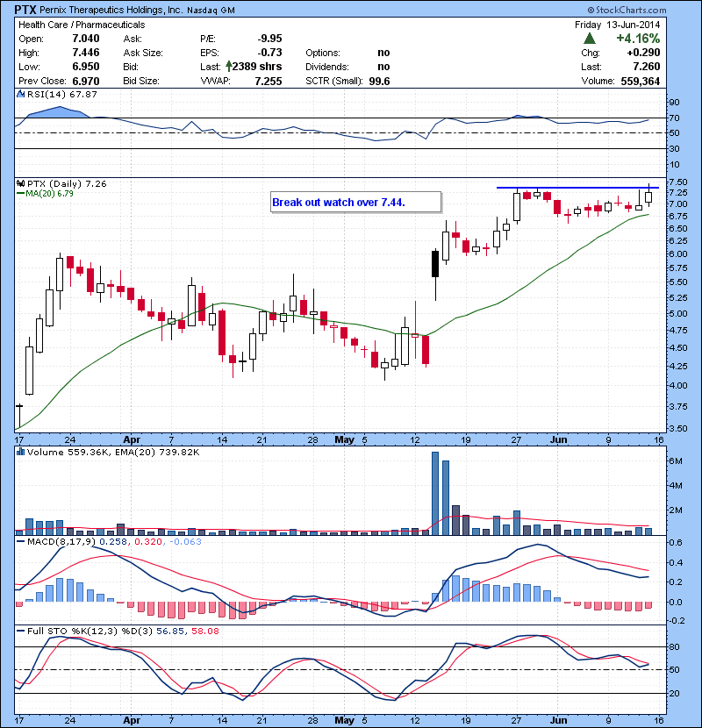Image resolution: width=702 pixels, height=728 pixels.
Task: Click the green arrow beside Last shares
Action: 228,67
